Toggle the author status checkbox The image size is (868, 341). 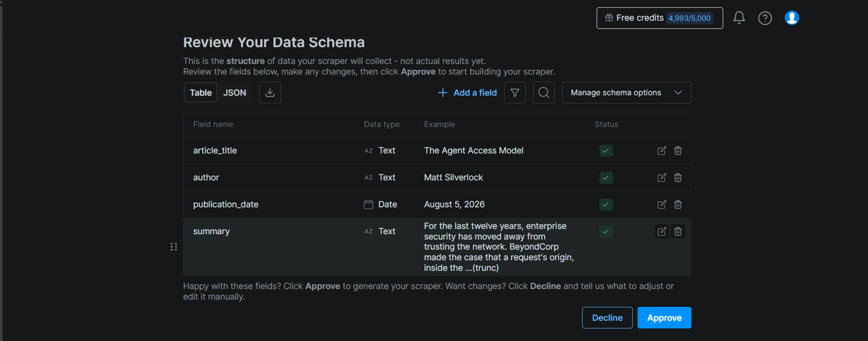(606, 177)
